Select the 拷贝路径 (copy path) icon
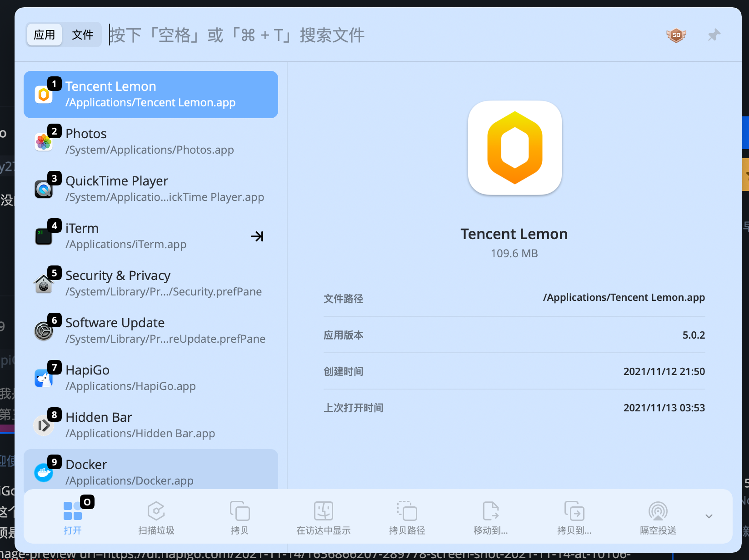 (407, 511)
